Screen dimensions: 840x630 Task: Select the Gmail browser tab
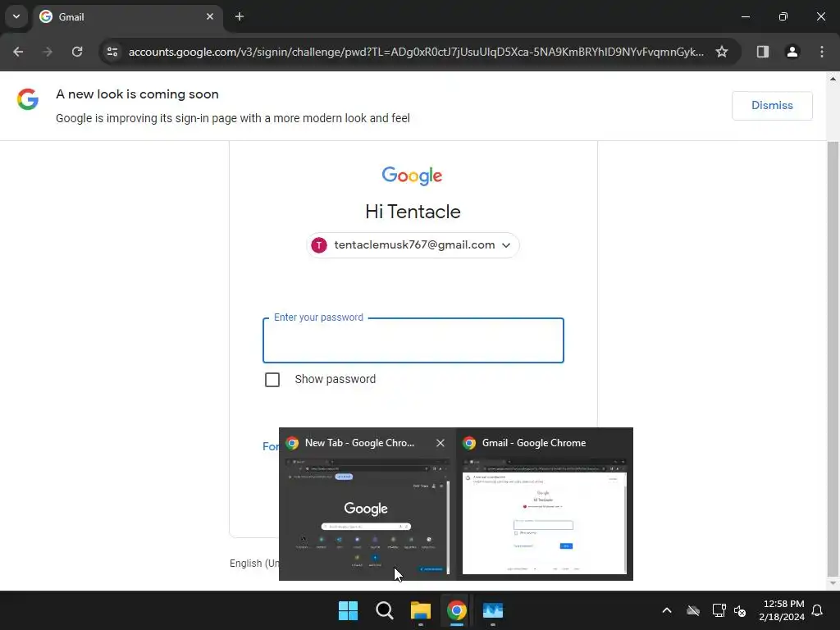127,17
